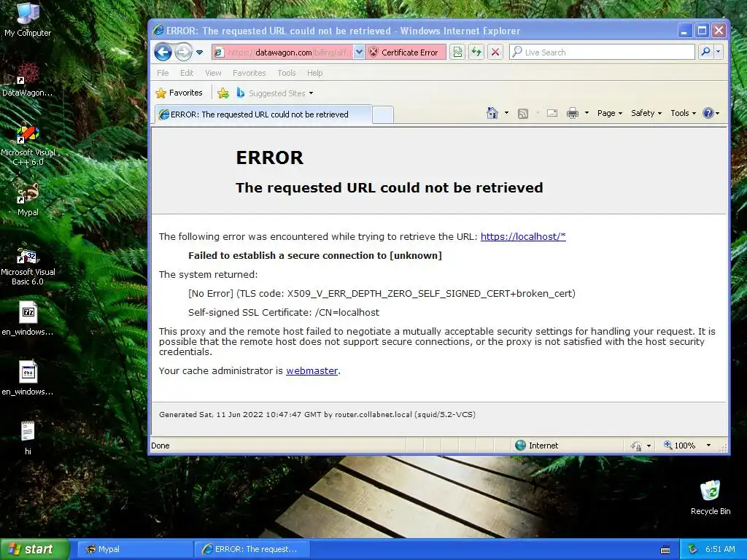This screenshot has width=747, height=560.
Task: Click the system tray clock 6:51 AM
Action: [x=720, y=549]
